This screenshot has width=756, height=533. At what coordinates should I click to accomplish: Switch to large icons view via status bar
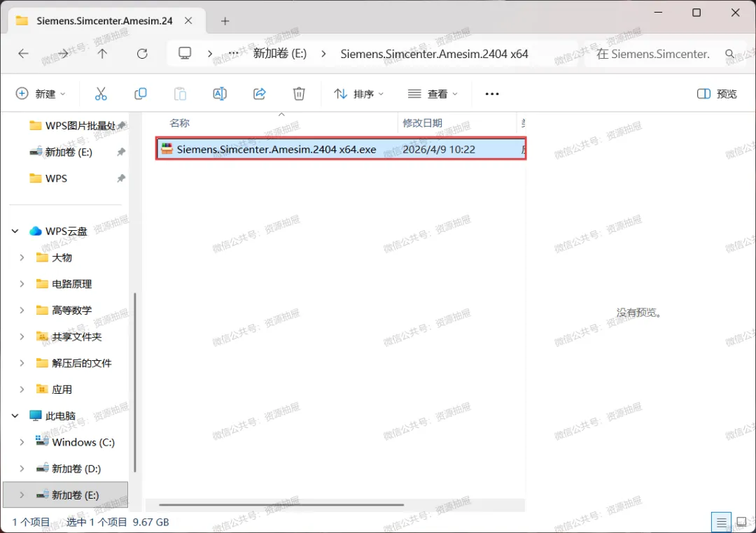click(741, 522)
